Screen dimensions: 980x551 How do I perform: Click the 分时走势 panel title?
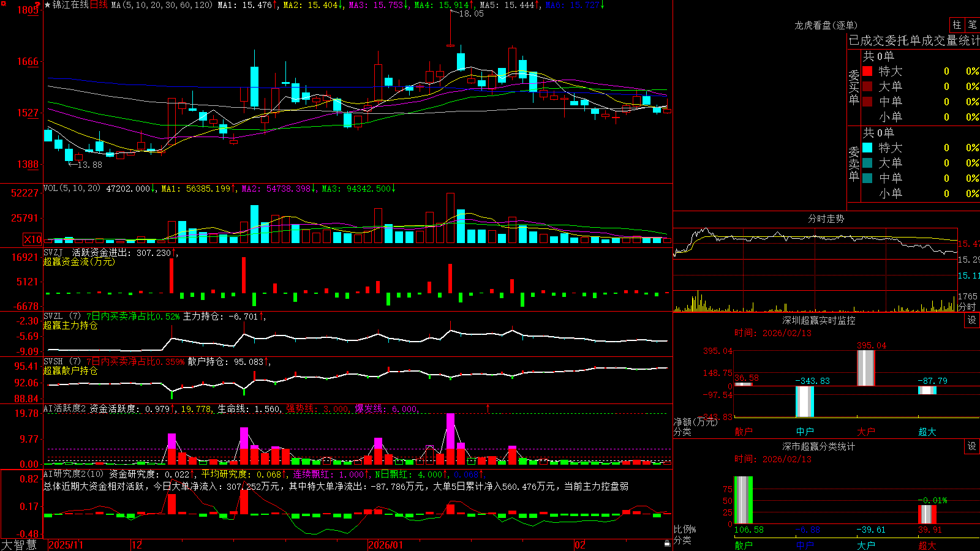coord(826,219)
